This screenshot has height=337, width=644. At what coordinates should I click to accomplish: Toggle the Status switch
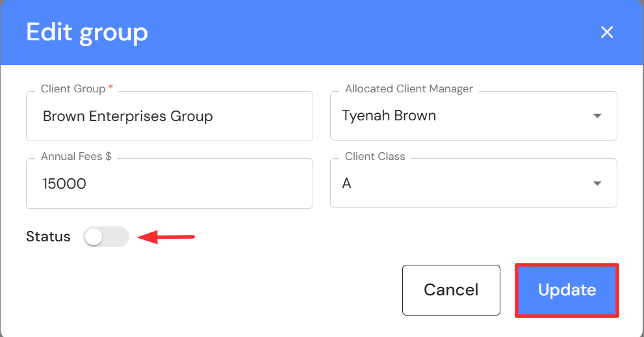pos(106,237)
